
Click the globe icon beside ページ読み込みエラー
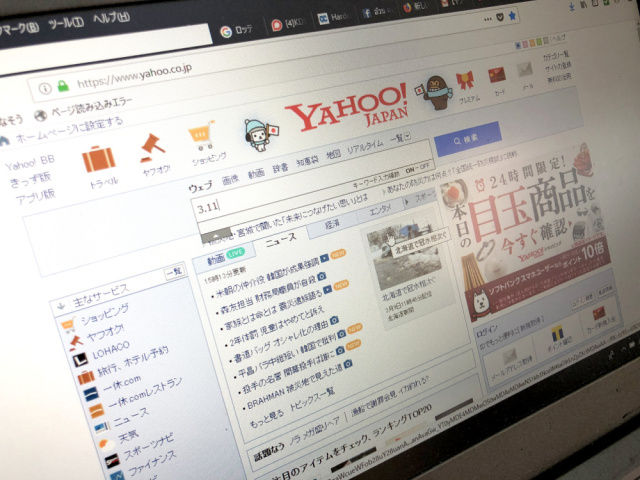[40, 116]
